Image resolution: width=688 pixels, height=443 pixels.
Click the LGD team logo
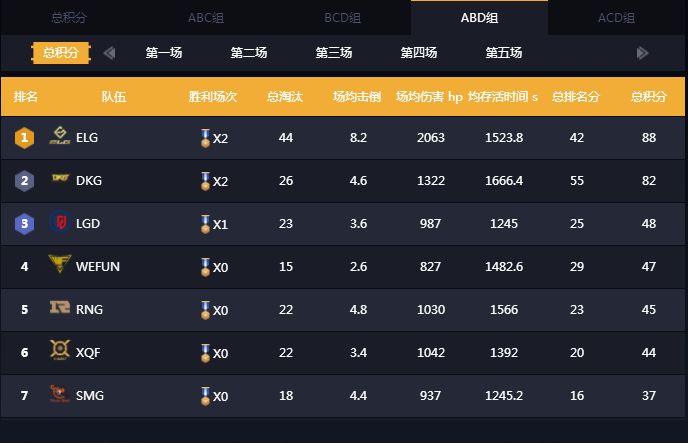tap(60, 222)
